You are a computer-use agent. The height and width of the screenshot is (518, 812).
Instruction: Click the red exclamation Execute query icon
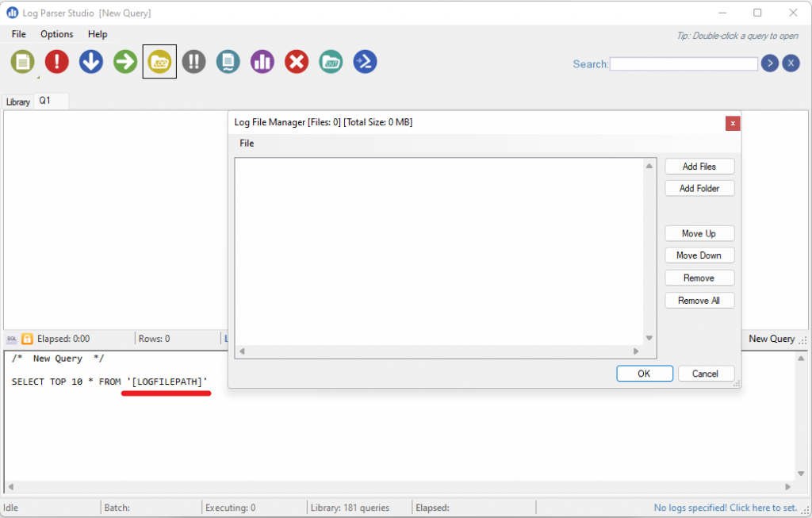pos(57,62)
